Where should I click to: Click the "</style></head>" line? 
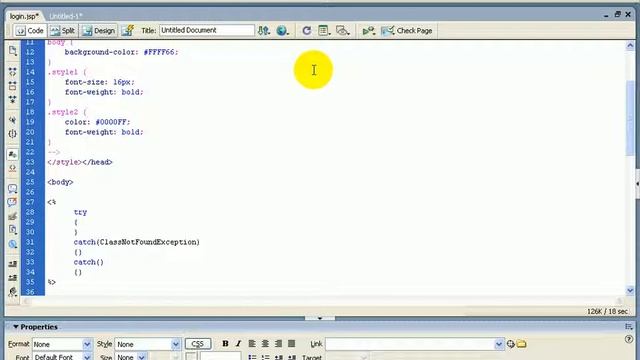tap(80, 162)
